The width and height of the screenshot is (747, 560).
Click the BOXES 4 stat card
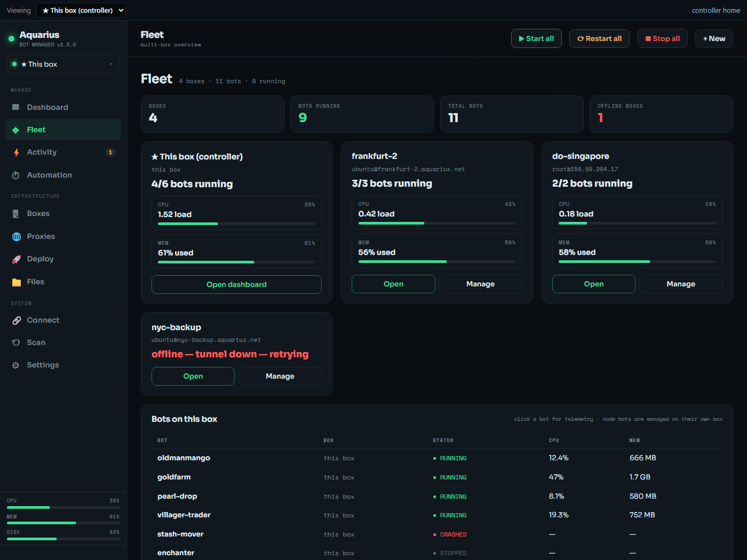pos(212,114)
